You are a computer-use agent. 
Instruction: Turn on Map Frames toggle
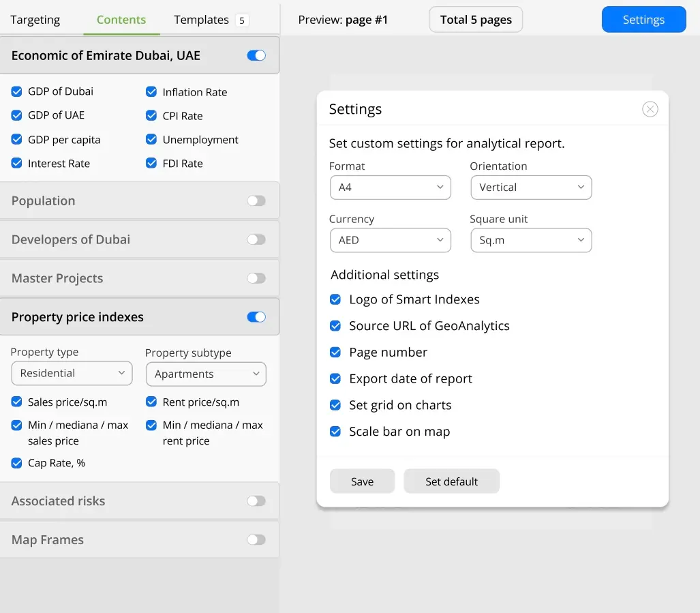click(x=256, y=540)
